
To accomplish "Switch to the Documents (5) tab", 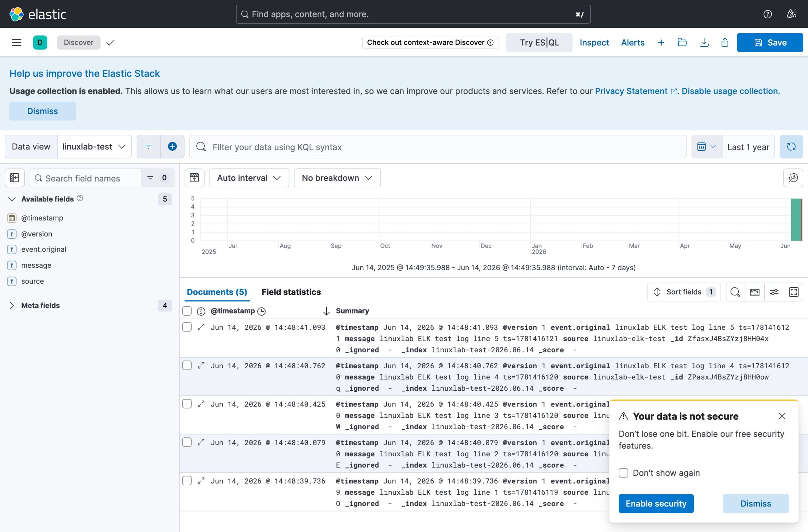I will [x=217, y=292].
